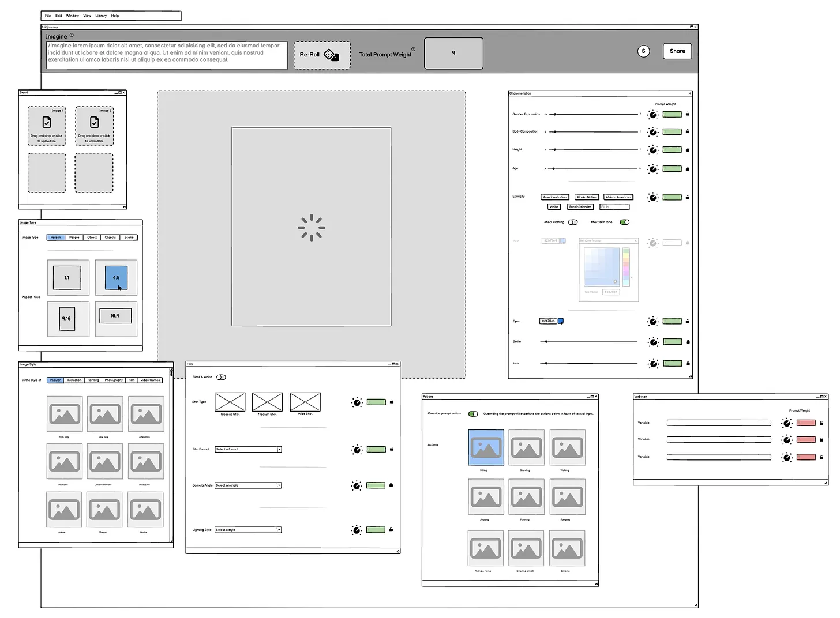This screenshot has height=618, width=840.
Task: Click the Share button
Action: pyautogui.click(x=677, y=51)
